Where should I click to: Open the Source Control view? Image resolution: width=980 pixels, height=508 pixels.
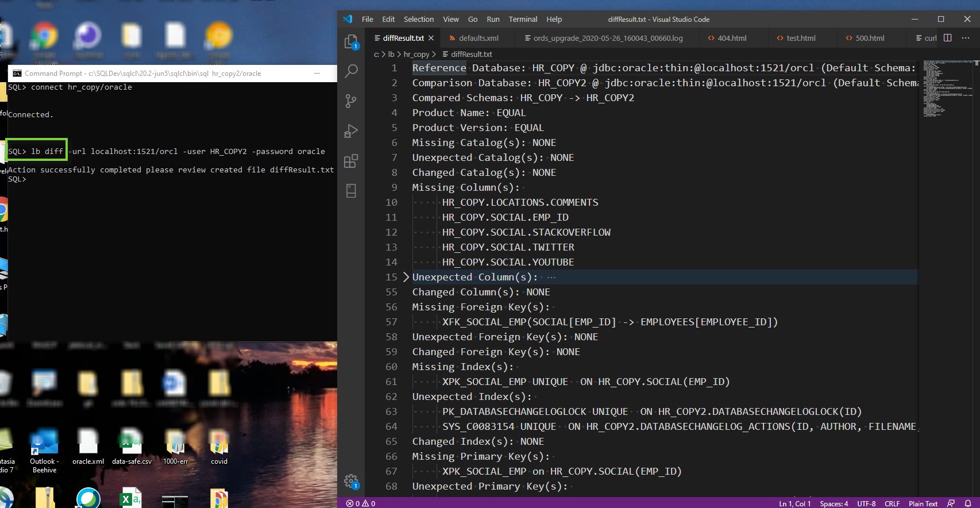tap(351, 101)
